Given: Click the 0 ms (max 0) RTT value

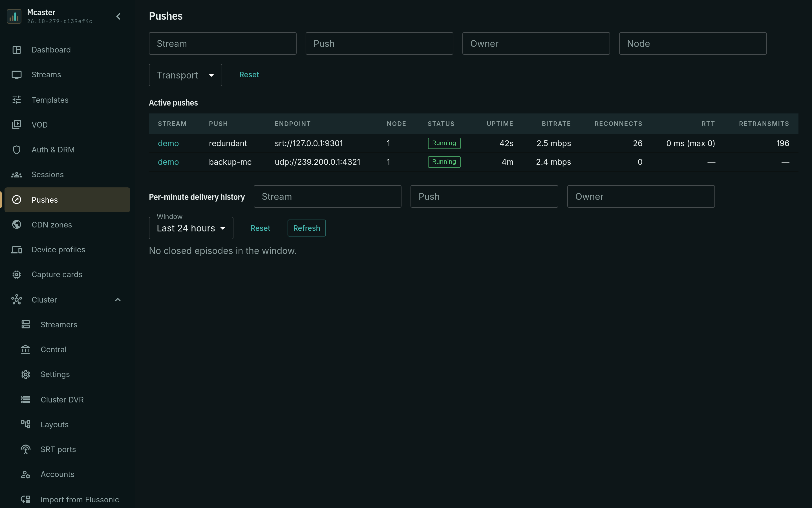Looking at the screenshot, I should tap(690, 143).
